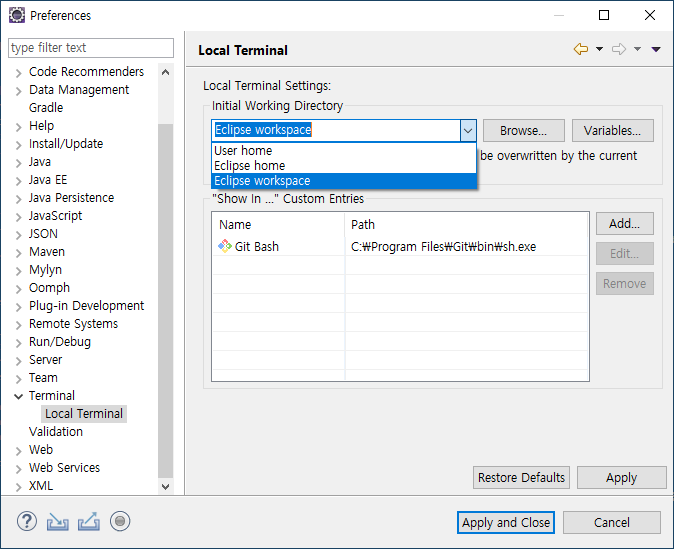Expand the Java EE tree node
This screenshot has width=674, height=549.
18,181
